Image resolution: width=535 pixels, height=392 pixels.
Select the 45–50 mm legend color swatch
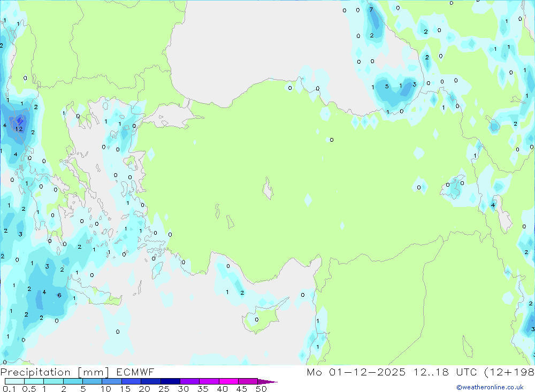248,381
